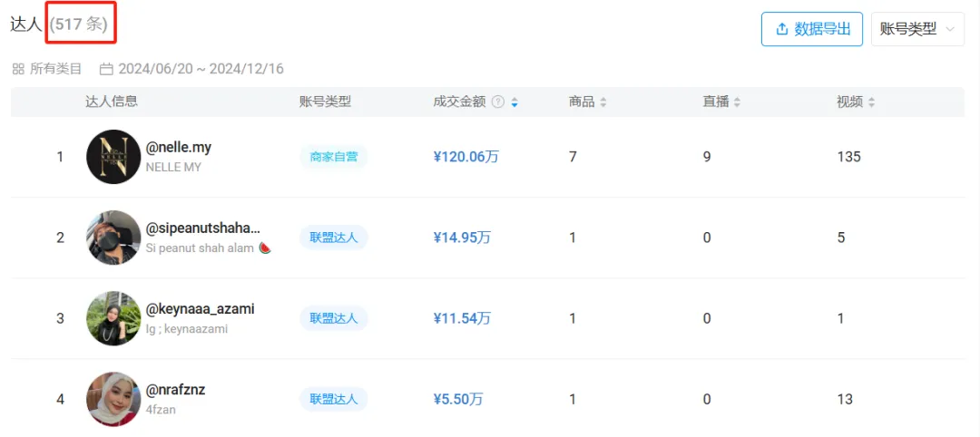Screen dimensions: 980x437
Task: Click the video count 5 for sipeanutshaha
Action: click(x=841, y=238)
